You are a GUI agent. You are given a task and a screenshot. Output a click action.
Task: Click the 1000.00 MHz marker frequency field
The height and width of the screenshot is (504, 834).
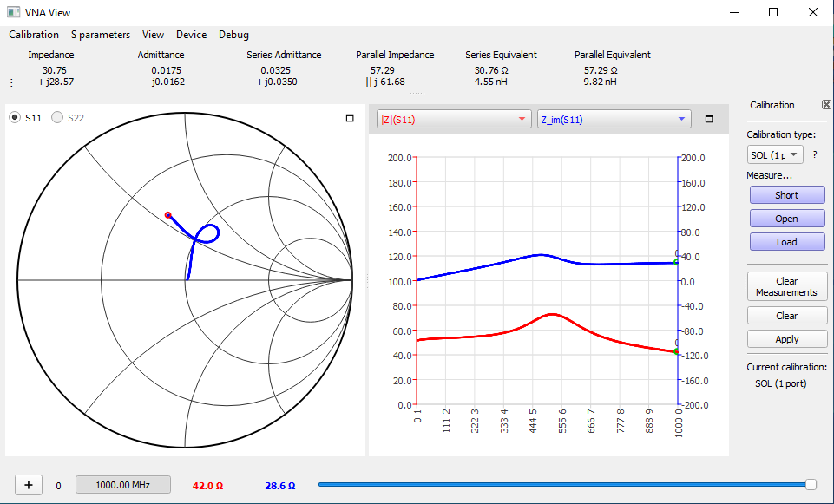123,485
